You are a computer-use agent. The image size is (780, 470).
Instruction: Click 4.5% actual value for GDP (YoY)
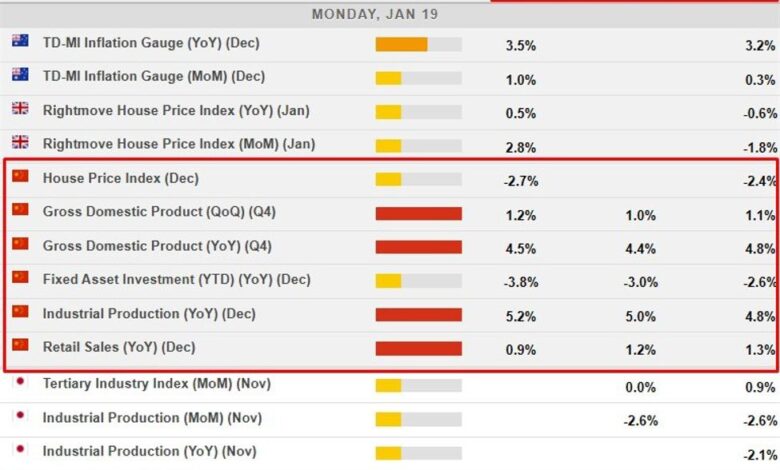(x=521, y=247)
